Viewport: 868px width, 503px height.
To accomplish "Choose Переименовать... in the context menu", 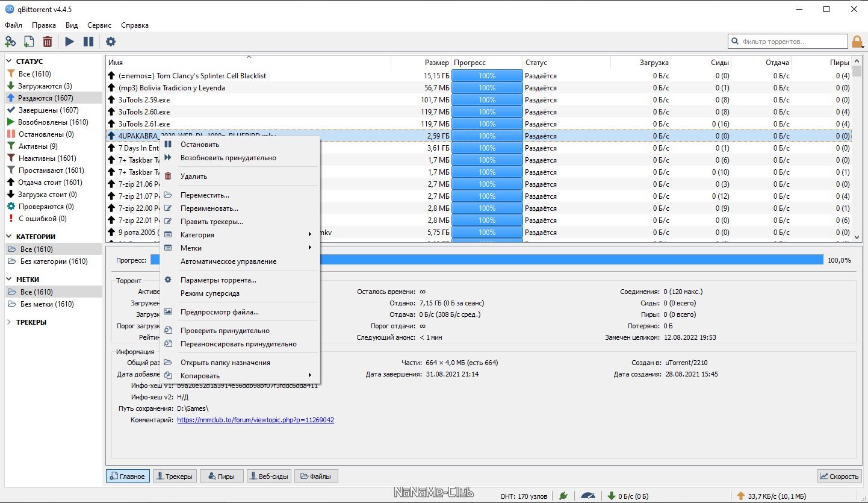I will coord(240,208).
